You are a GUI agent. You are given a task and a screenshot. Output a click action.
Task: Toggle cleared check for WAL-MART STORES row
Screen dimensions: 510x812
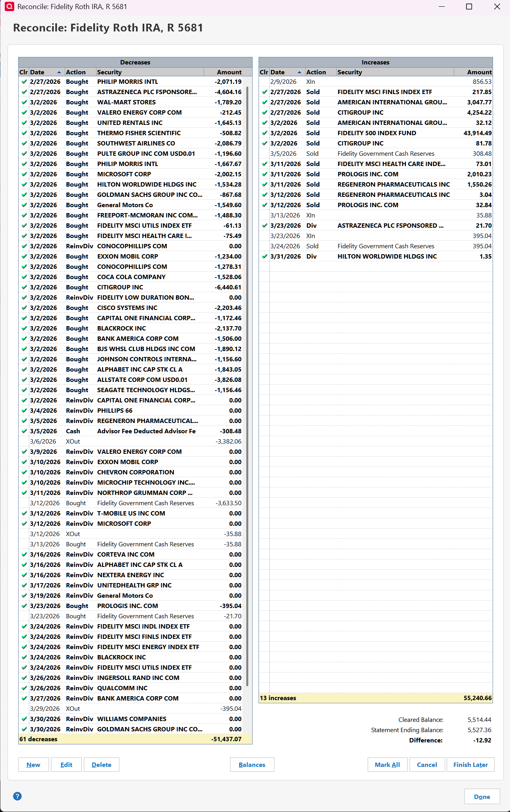[24, 102]
